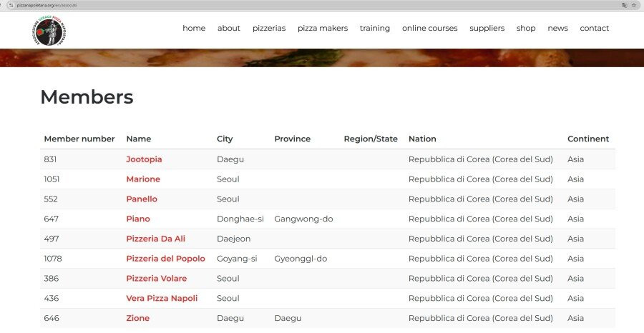This screenshot has width=644, height=333.
Task: Open the pizzerias menu item
Action: pyautogui.click(x=269, y=29)
